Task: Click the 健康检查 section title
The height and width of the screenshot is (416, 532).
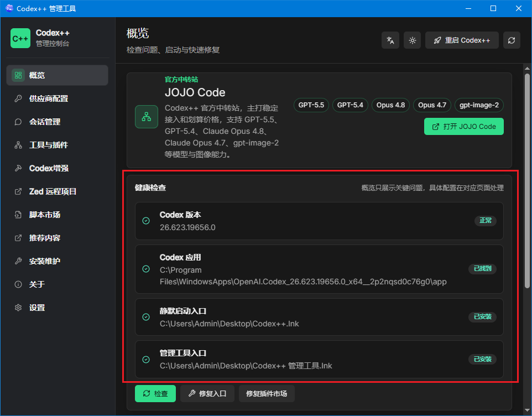Action: pos(150,188)
